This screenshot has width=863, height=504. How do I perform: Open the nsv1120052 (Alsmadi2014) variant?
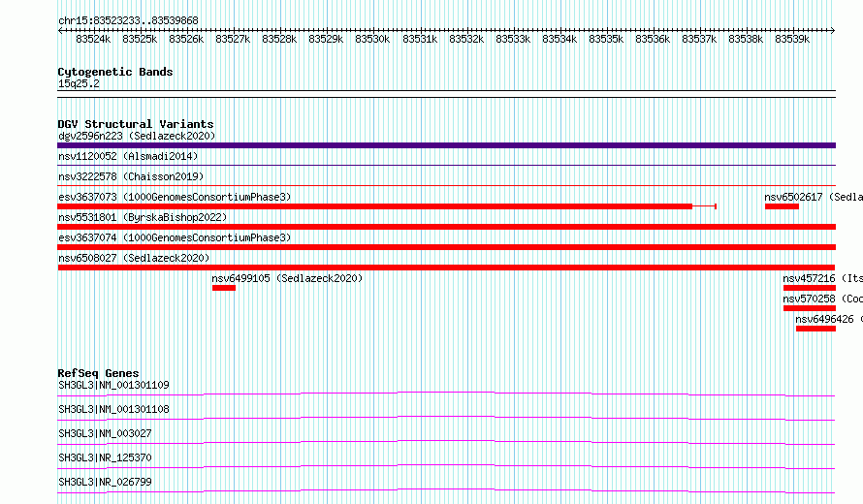click(128, 156)
